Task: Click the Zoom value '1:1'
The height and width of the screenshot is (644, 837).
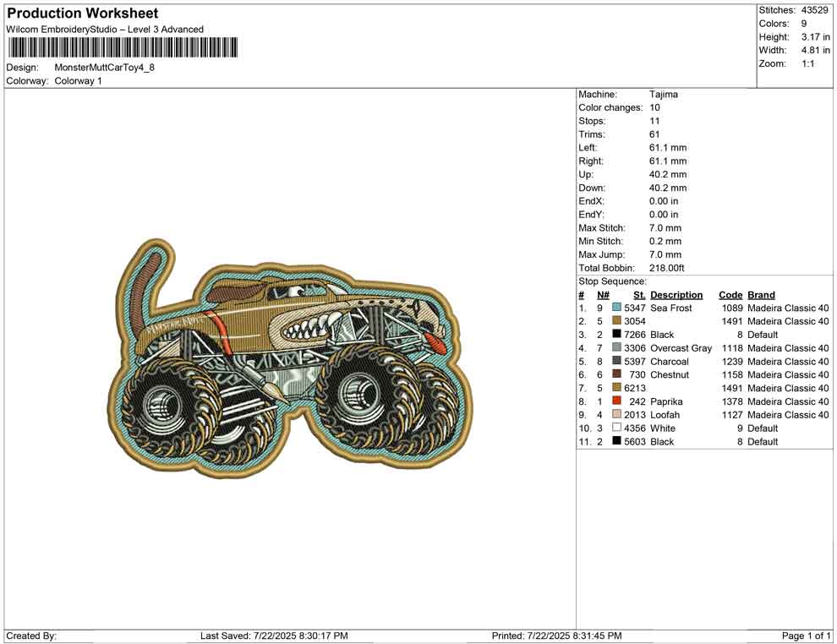Action: click(x=808, y=63)
